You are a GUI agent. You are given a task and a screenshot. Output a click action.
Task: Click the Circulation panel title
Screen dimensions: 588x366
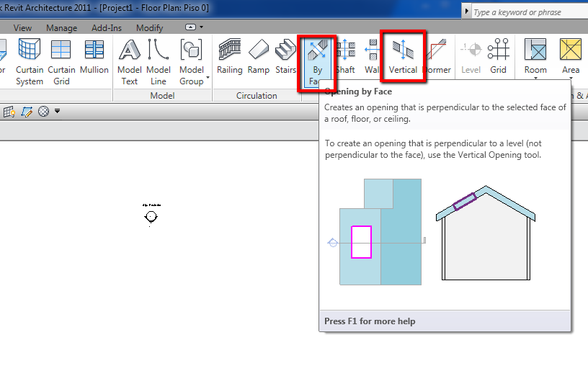tap(257, 96)
